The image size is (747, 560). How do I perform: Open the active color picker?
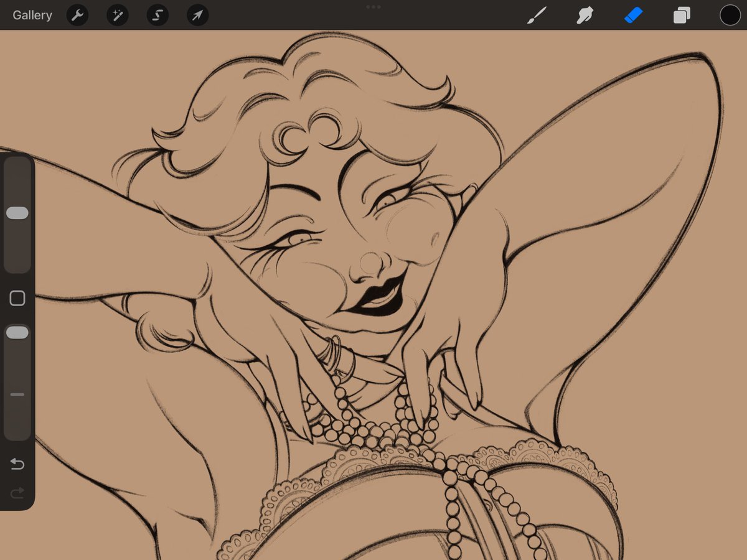(x=730, y=16)
